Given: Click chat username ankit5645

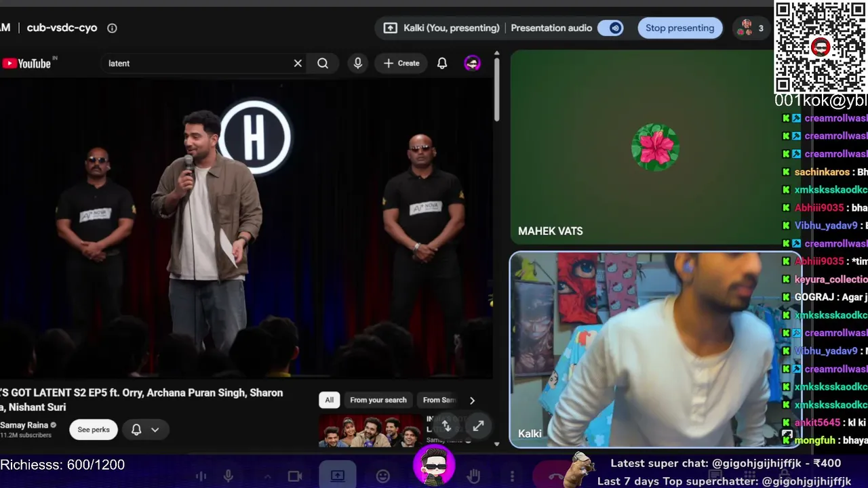Looking at the screenshot, I should pyautogui.click(x=817, y=422).
